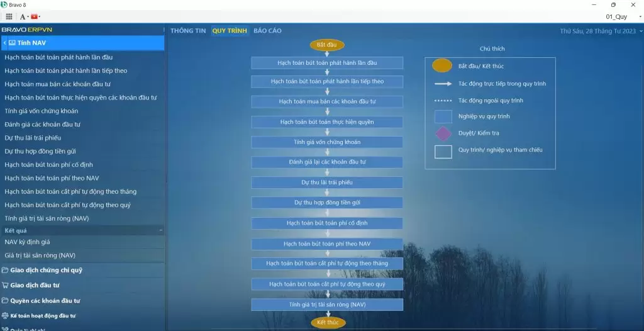Click 'Tính giá vốn chứng khoán' flowchart step

point(327,142)
